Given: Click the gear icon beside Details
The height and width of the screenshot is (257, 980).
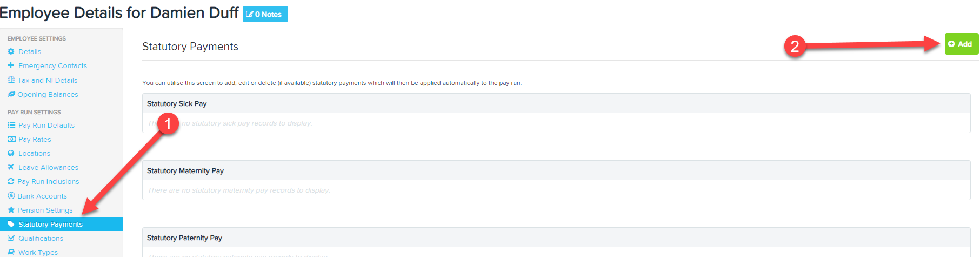Looking at the screenshot, I should 11,51.
